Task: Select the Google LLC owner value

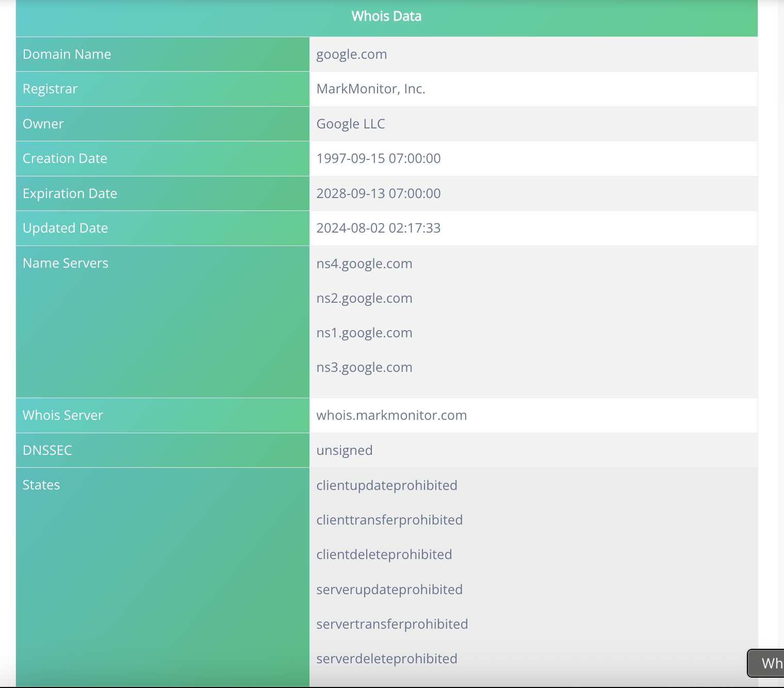Action: [x=350, y=124]
